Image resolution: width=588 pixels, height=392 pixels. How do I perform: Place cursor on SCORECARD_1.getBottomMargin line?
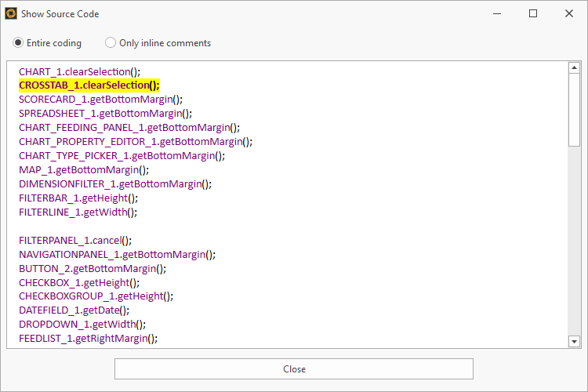coord(100,100)
